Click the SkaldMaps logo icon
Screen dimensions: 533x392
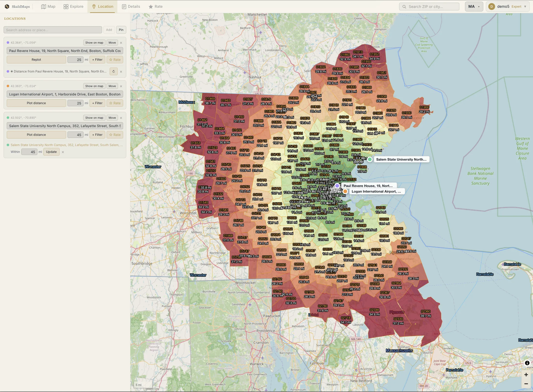(7, 7)
